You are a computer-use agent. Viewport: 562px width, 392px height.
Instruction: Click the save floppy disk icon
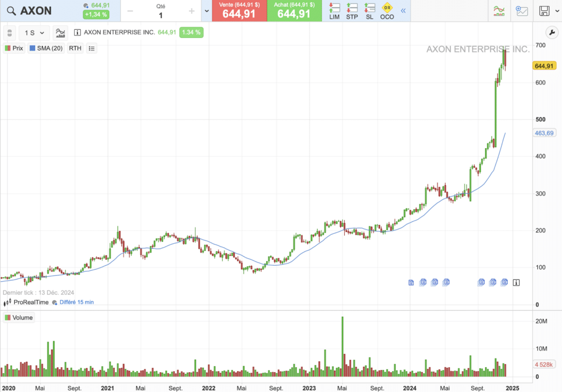544,11
